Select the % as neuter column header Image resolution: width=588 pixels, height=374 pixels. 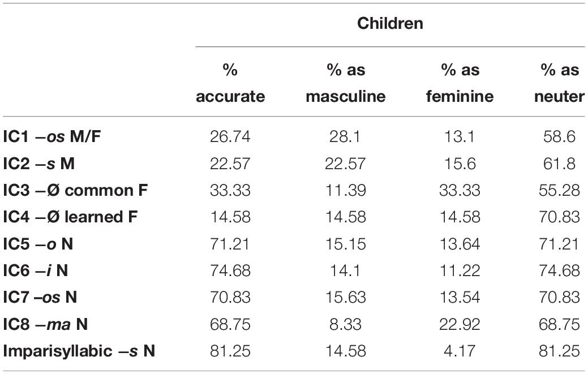click(x=559, y=83)
